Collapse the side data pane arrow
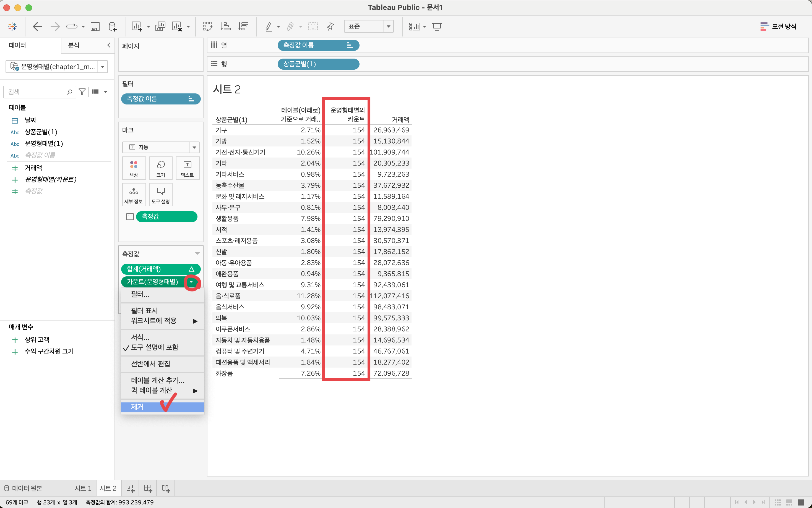Screen dimensions: 812x508 click(x=109, y=45)
